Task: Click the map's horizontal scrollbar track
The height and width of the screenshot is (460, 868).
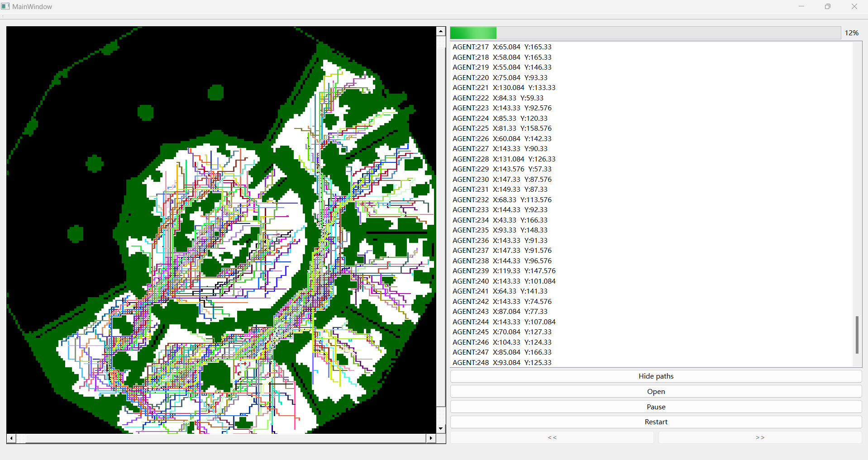Action: point(221,438)
